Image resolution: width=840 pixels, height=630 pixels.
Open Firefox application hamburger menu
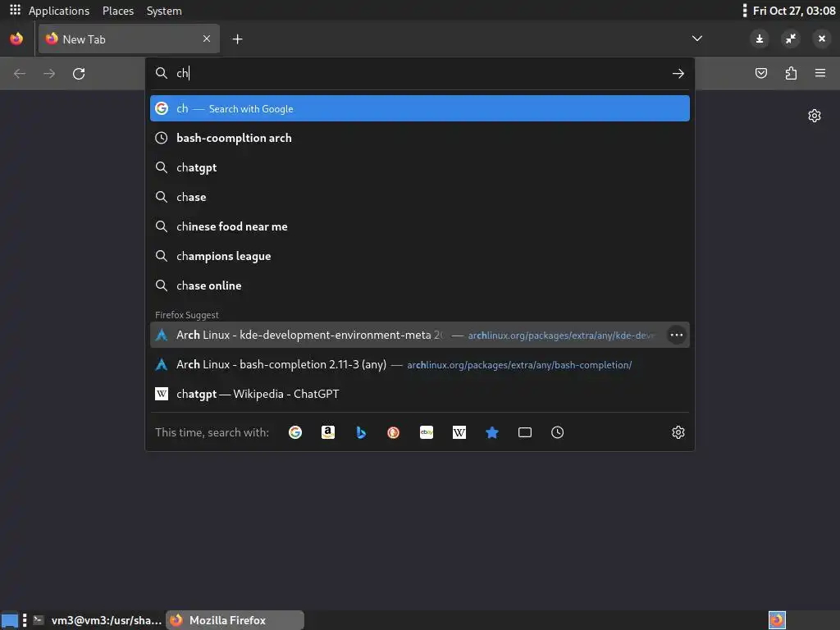(820, 73)
